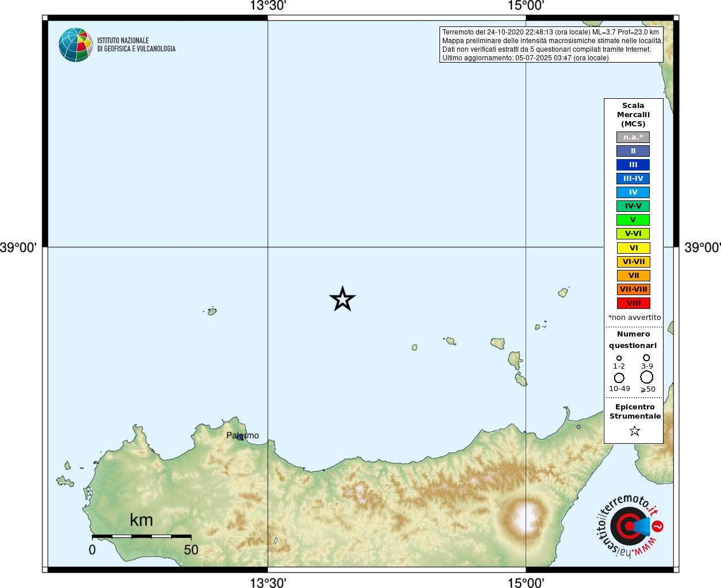721x588 pixels.
Task: Click the 1-2 questionnaires circle symbol
Action: click(619, 358)
